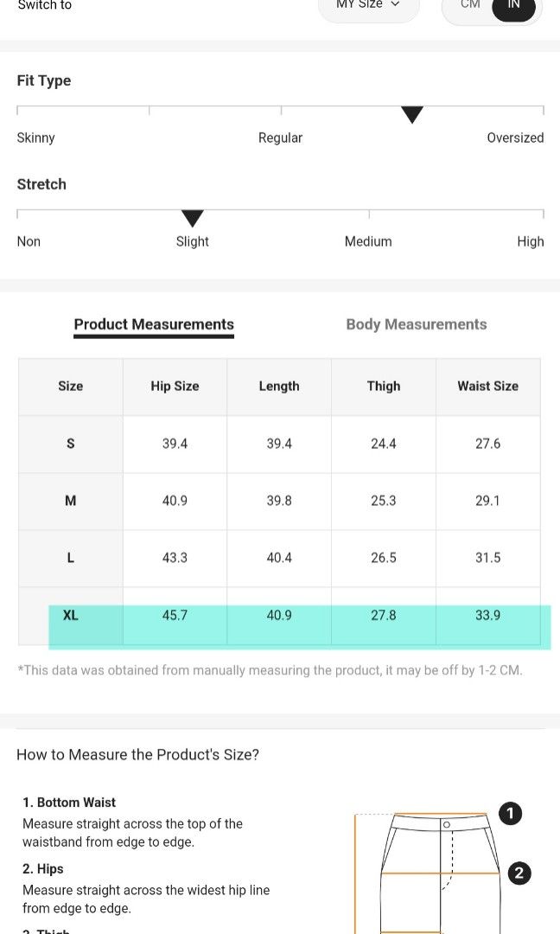Click the Oversized end of Fit Type scale
560x934 pixels.
tap(515, 138)
